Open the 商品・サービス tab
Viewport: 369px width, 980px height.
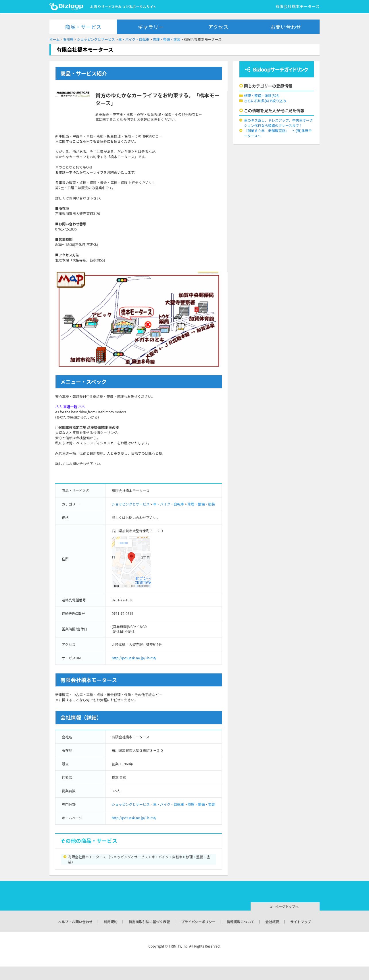click(83, 27)
